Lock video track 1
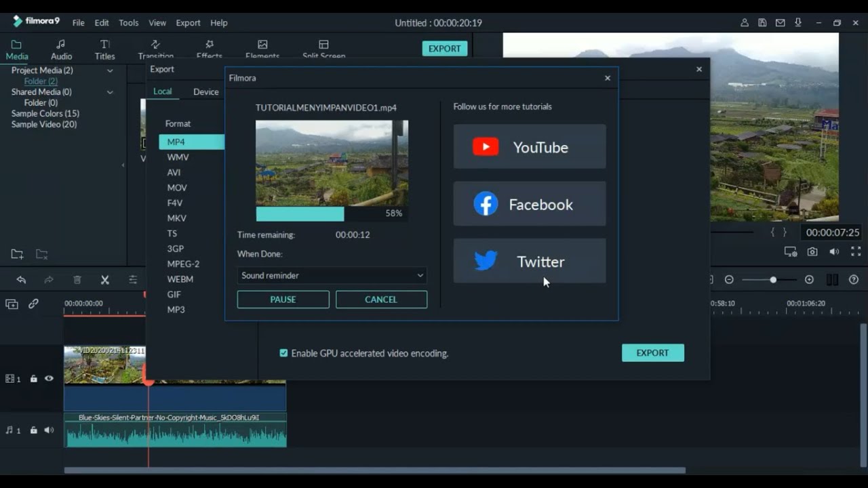The width and height of the screenshot is (868, 488). (33, 379)
